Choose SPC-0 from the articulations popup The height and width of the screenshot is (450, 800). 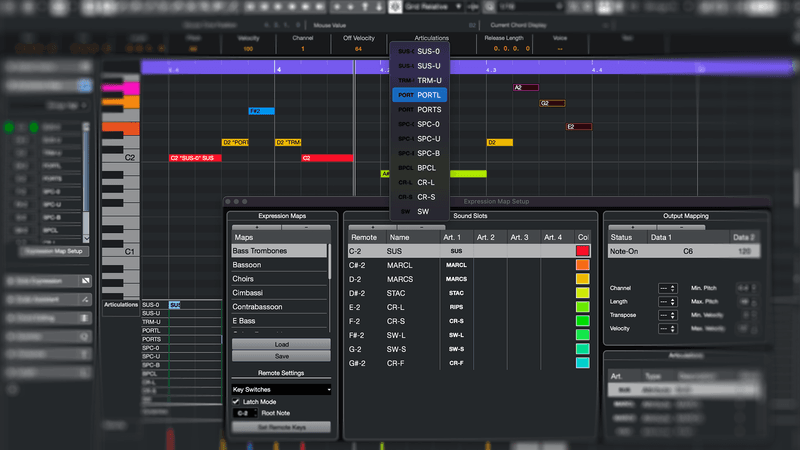click(419, 124)
